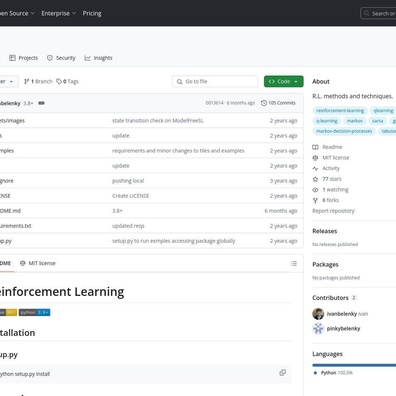Screen dimensions: 396x396
Task: Open the Readme link in About
Action: tap(332, 147)
